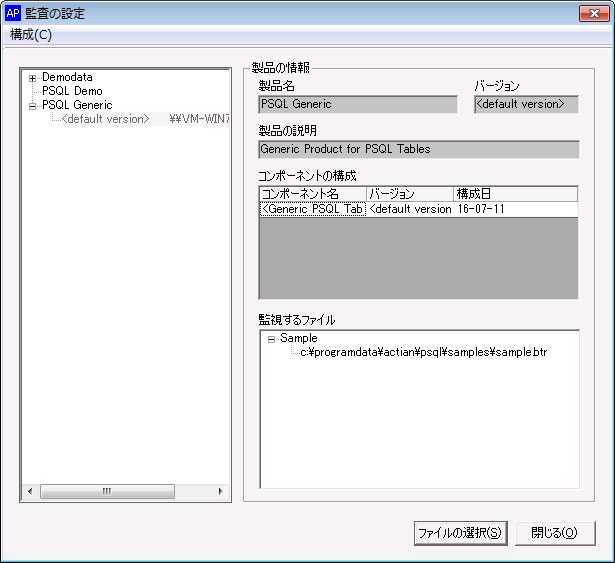
Task: Click the tree scrollbar left arrow
Action: pos(30,491)
